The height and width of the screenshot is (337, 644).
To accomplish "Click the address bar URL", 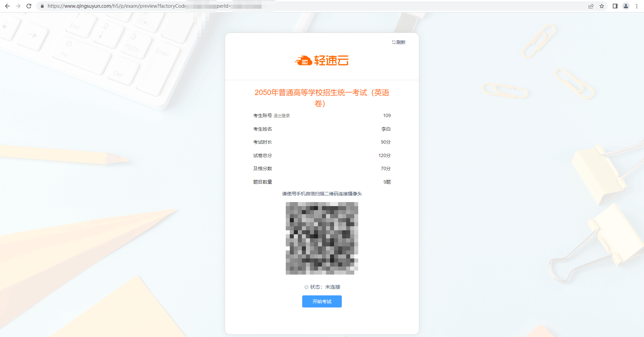I will 154,6.
